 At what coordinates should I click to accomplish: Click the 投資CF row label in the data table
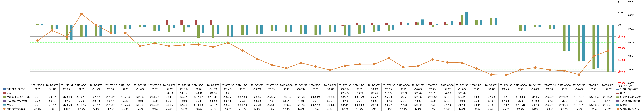click(10, 105)
